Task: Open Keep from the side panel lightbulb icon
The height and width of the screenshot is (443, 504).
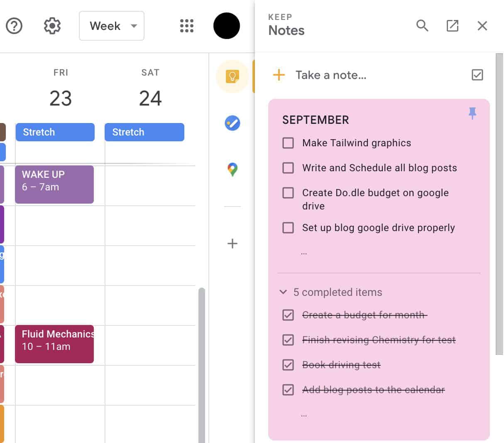Action: [x=232, y=76]
